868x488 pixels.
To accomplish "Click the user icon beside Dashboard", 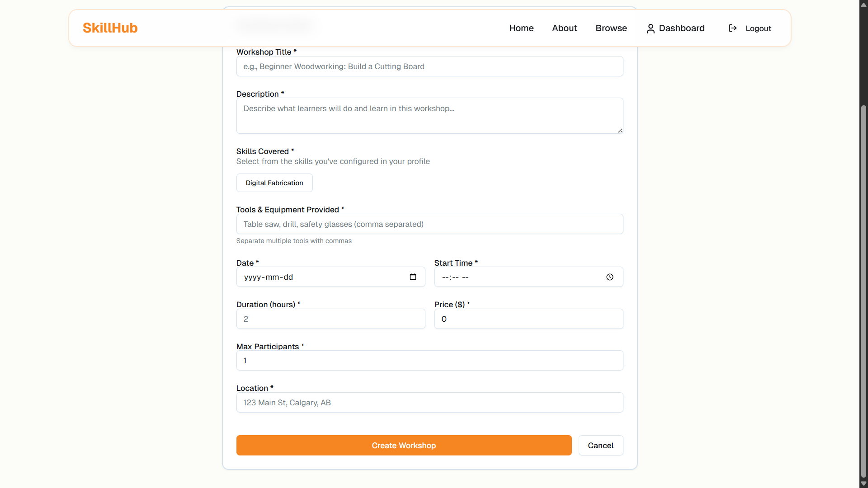I will [x=651, y=28].
